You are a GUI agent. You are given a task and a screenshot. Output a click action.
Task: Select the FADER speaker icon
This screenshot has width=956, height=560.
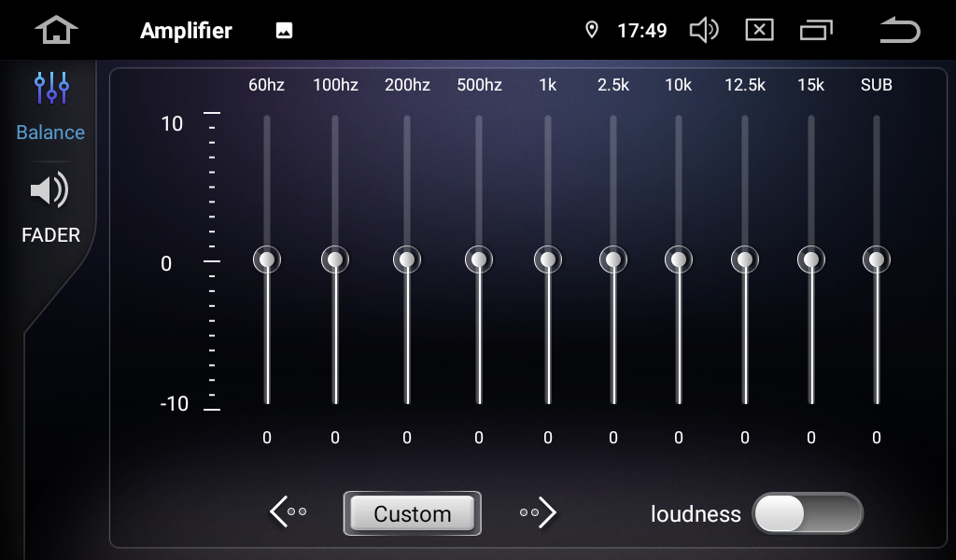coord(50,190)
